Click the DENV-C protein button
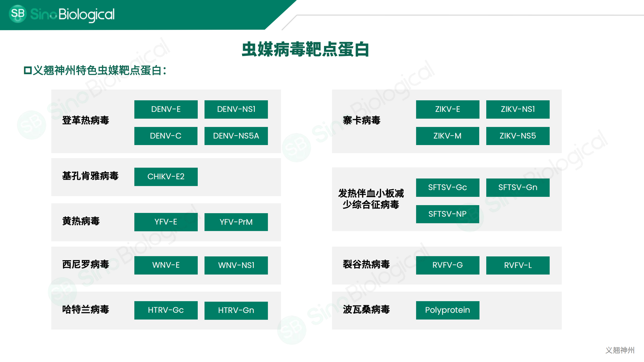644x362 pixels. [x=166, y=136]
